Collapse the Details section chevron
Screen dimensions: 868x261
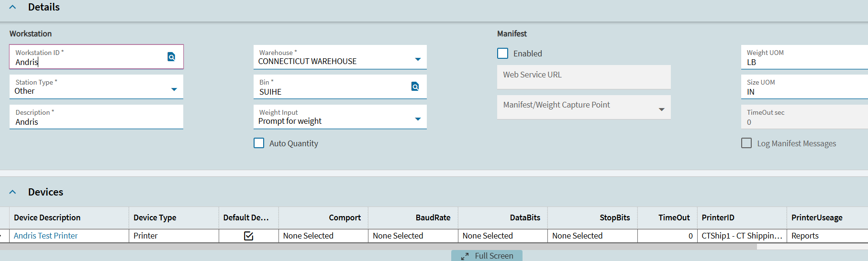coord(13,7)
